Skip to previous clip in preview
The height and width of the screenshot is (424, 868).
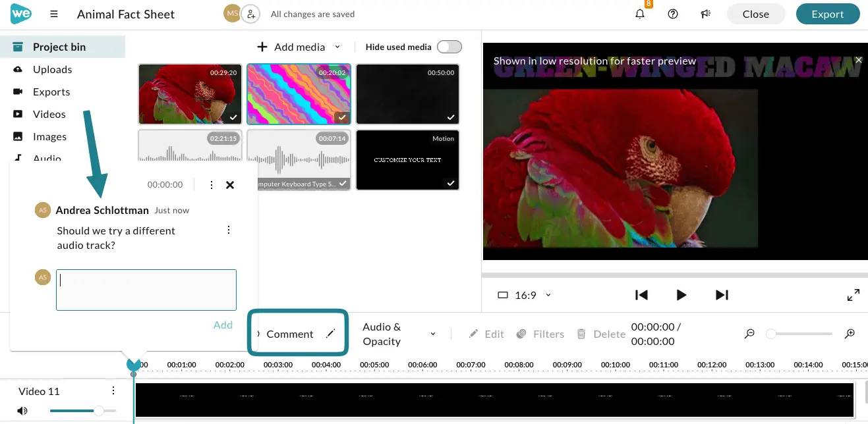pos(641,295)
